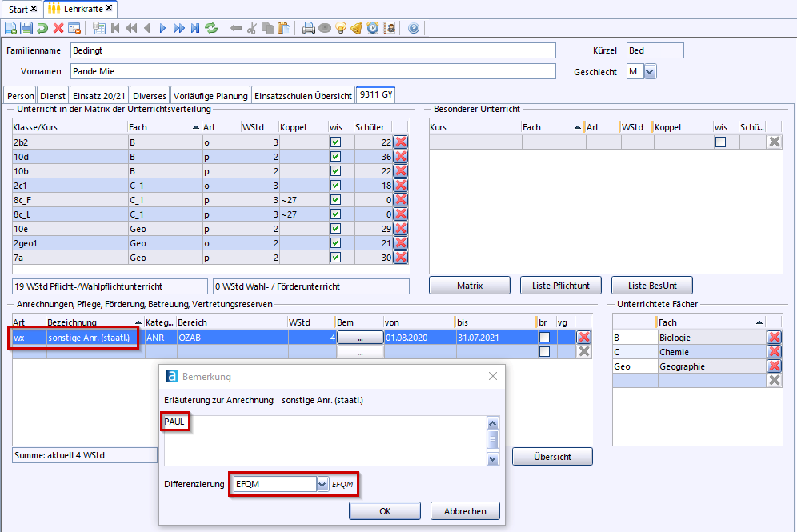Sort Besonderer Unterricht by Fach header
The image size is (797, 532).
[552, 127]
